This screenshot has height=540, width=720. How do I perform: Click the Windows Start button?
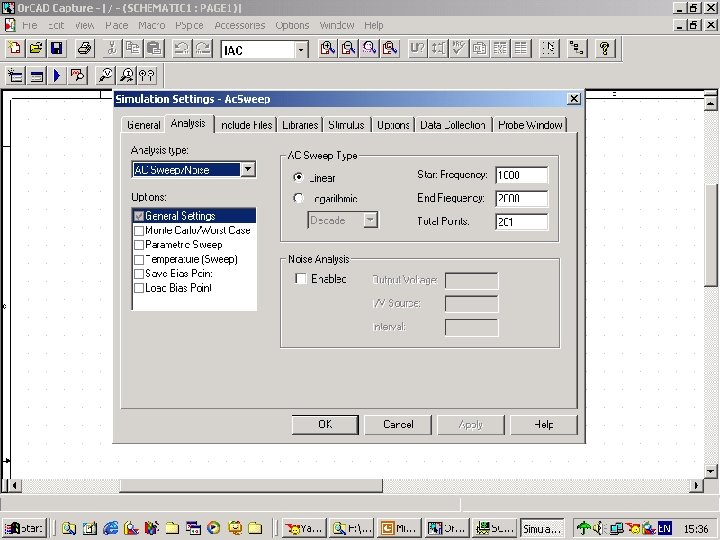(x=25, y=528)
